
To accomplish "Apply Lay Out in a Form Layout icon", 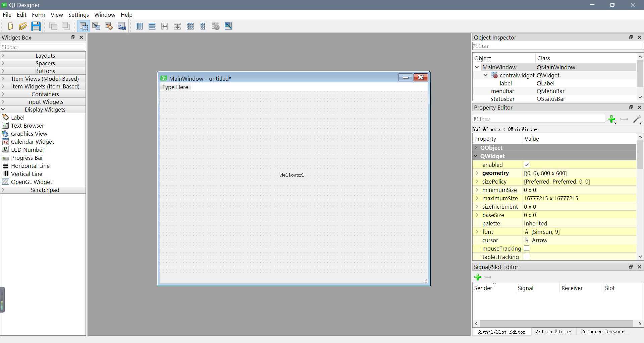I will point(203,26).
